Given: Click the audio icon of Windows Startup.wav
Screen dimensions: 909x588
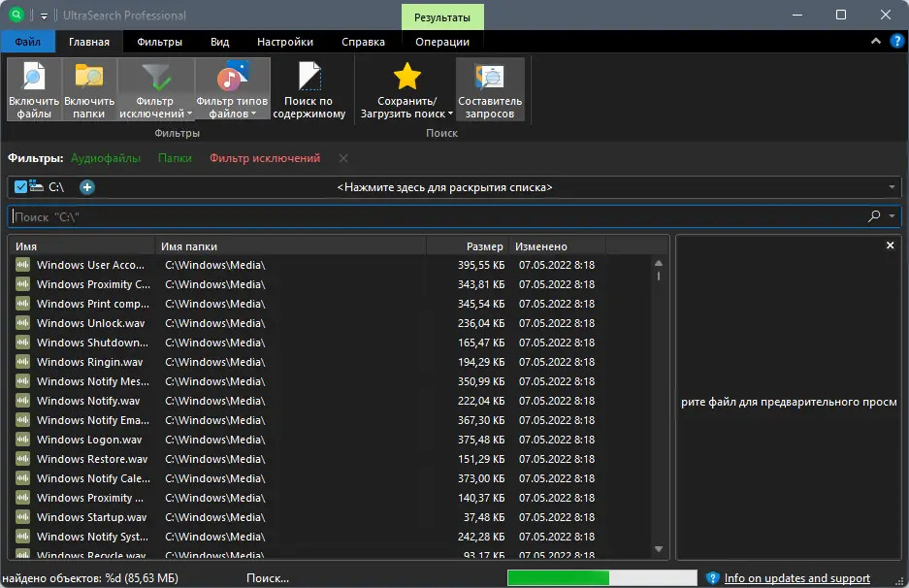Looking at the screenshot, I should pos(22,517).
